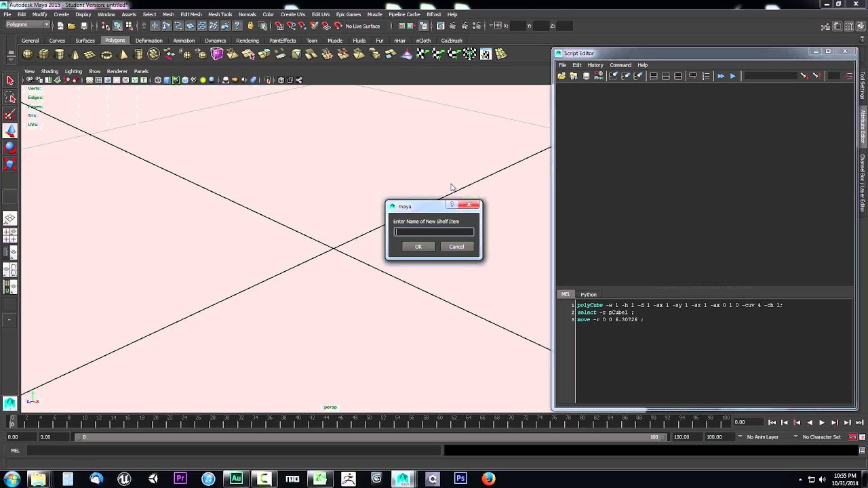Click the polygon plane shelf icon
The height and width of the screenshot is (488, 868).
point(90,54)
